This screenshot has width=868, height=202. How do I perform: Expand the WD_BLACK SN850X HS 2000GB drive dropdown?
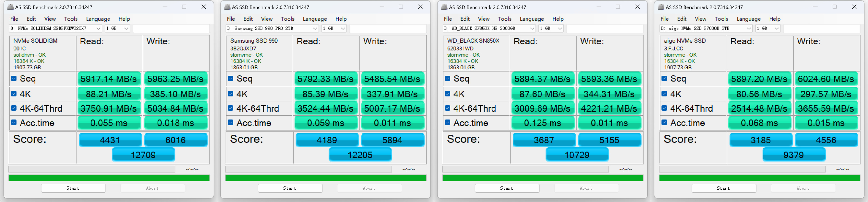click(489, 28)
